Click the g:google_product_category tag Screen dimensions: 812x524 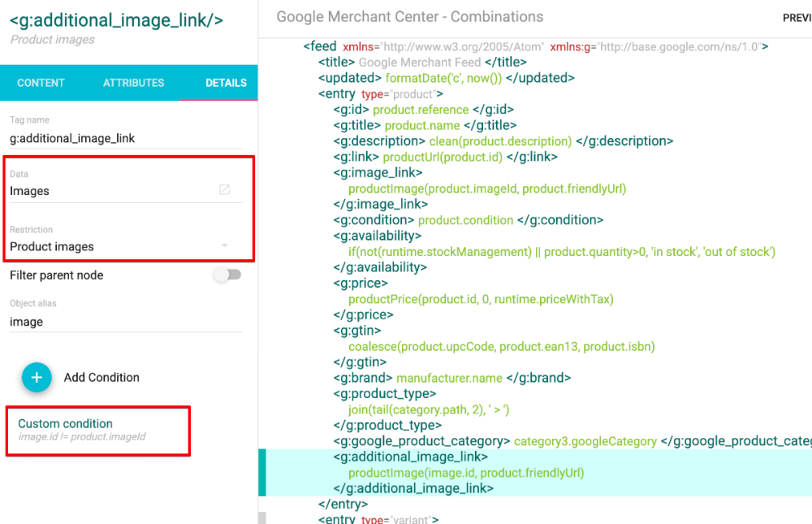click(421, 441)
